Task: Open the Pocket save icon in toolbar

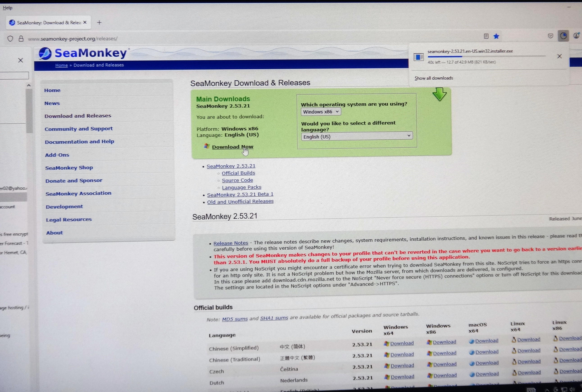Action: pyautogui.click(x=550, y=36)
